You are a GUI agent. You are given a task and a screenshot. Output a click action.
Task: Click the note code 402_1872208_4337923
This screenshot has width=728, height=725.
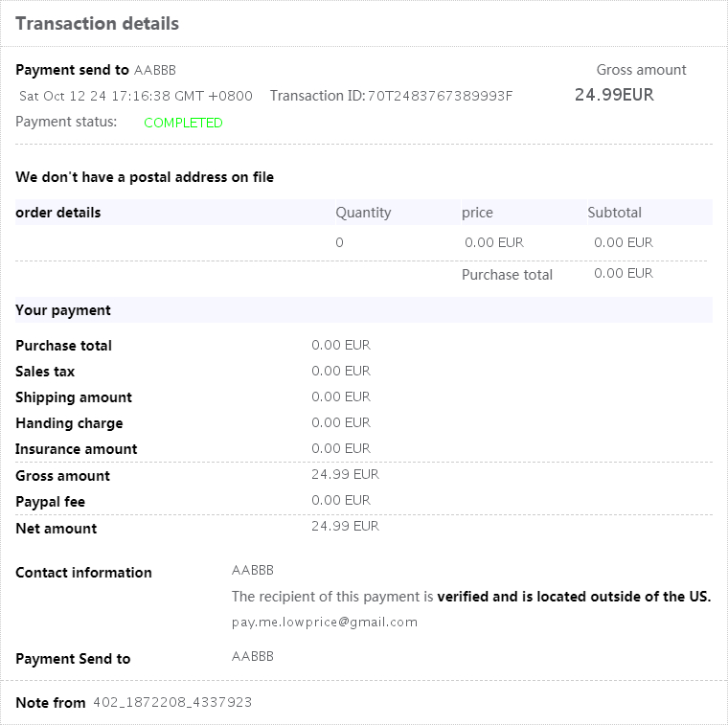click(172, 703)
